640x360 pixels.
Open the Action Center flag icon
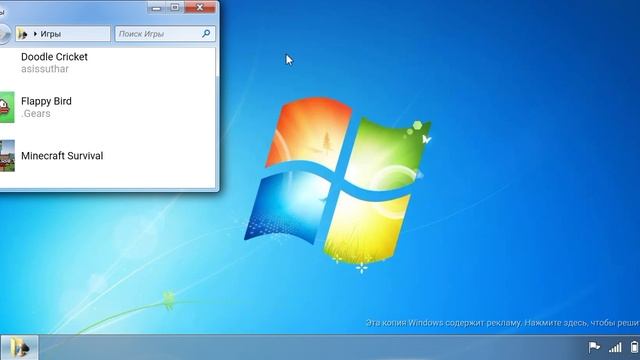coord(594,347)
